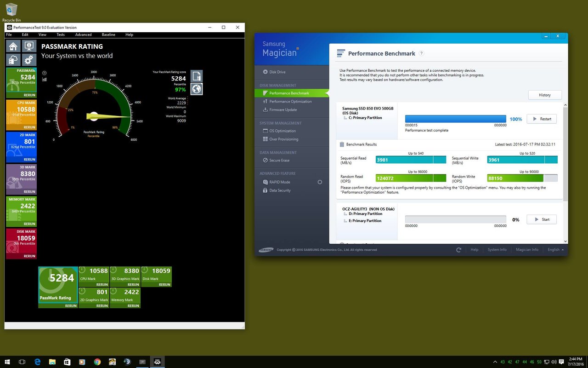Open File Explorer from the taskbar
The width and height of the screenshot is (588, 368).
click(x=52, y=362)
